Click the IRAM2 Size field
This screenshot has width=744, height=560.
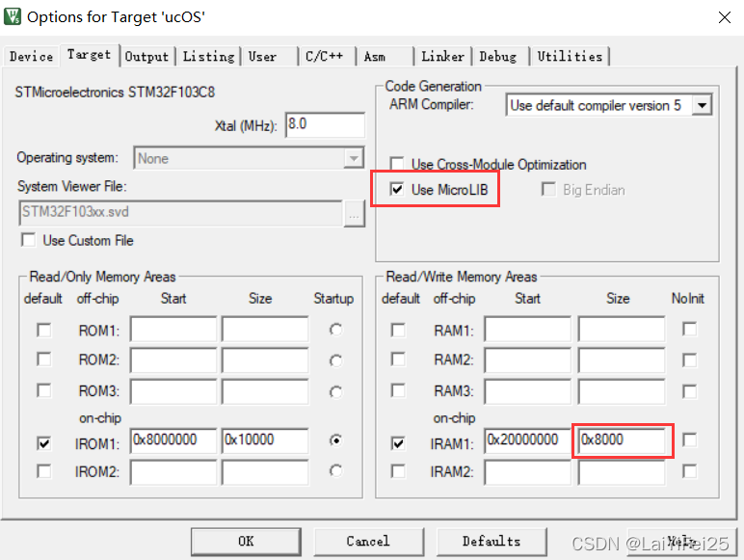[621, 472]
